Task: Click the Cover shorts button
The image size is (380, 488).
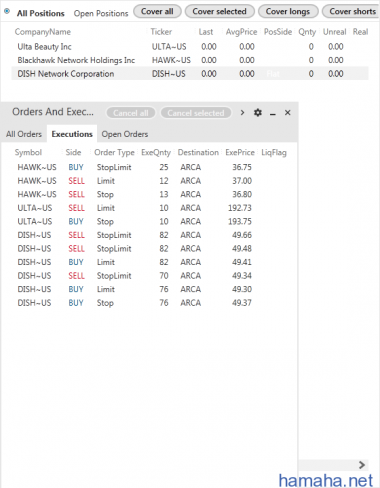Action: [352, 11]
